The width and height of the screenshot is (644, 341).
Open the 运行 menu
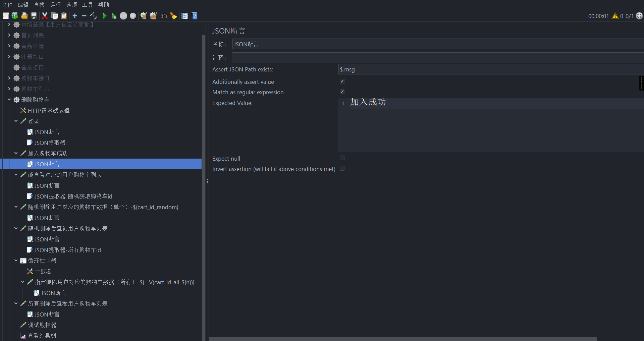click(55, 5)
